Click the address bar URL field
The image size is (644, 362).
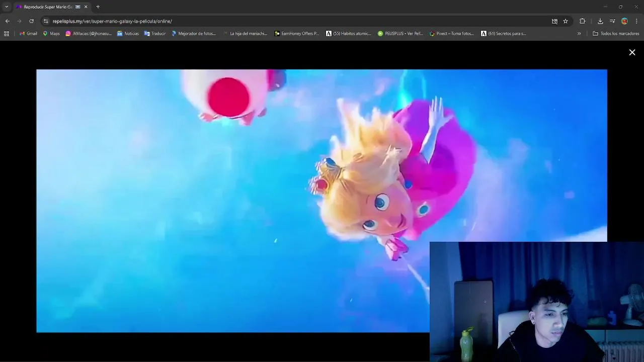coord(297,21)
